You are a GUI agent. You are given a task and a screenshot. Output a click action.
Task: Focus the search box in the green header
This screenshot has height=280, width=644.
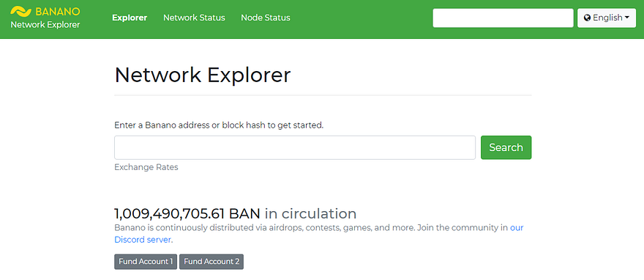tap(503, 18)
